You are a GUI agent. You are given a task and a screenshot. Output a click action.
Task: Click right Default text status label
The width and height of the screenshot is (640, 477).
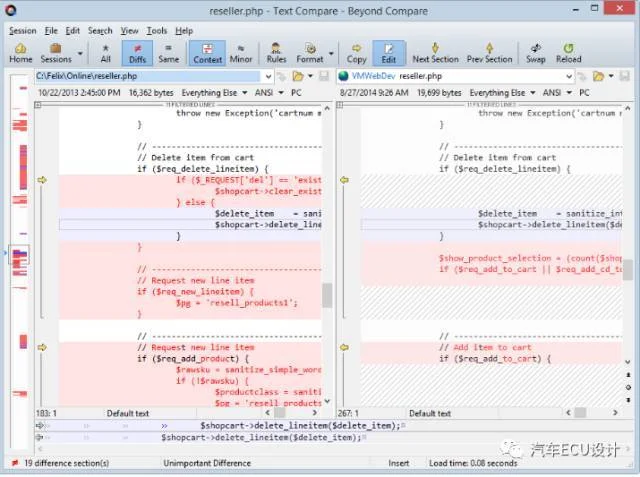(430, 413)
